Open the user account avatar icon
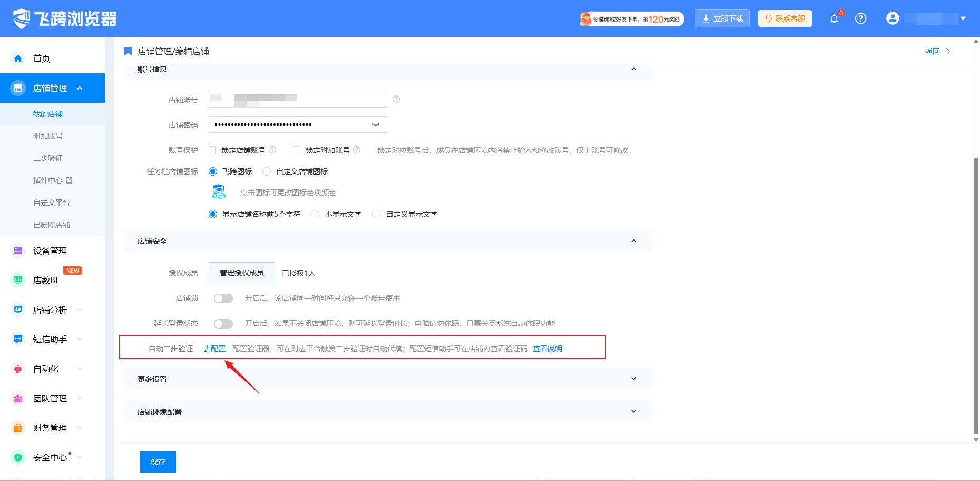 893,18
